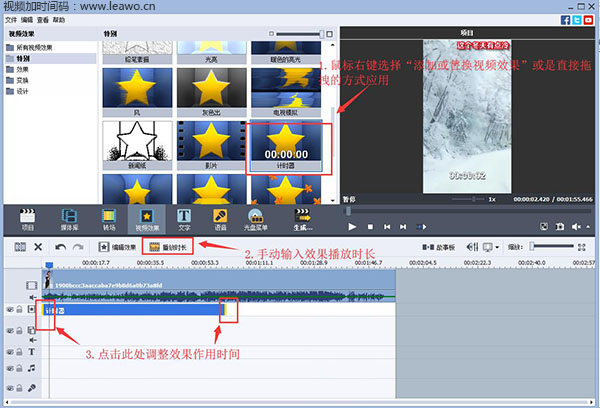600x408 pixels.
Task: Select the 视频效果 (Video Effects) toolbar button
Action: tap(147, 220)
